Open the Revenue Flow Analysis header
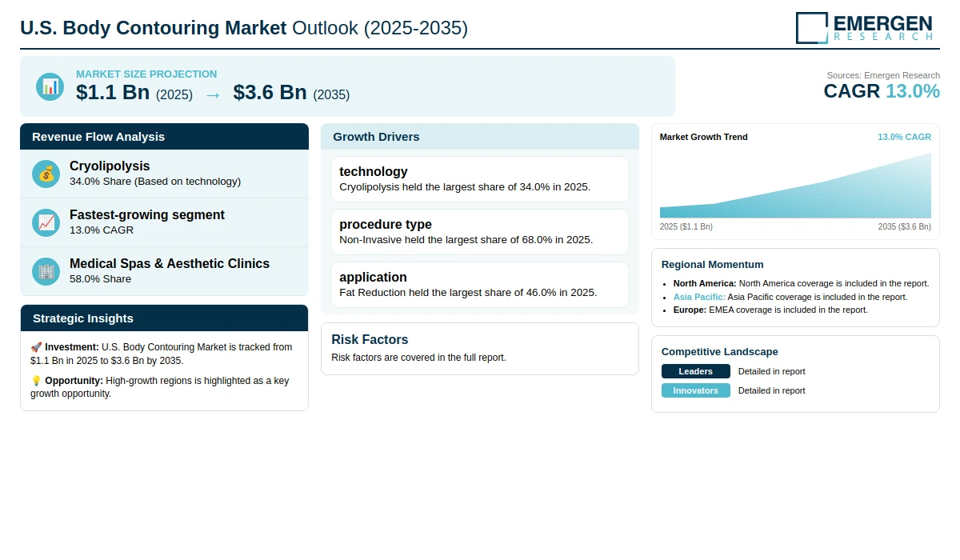960x560 pixels. (164, 136)
